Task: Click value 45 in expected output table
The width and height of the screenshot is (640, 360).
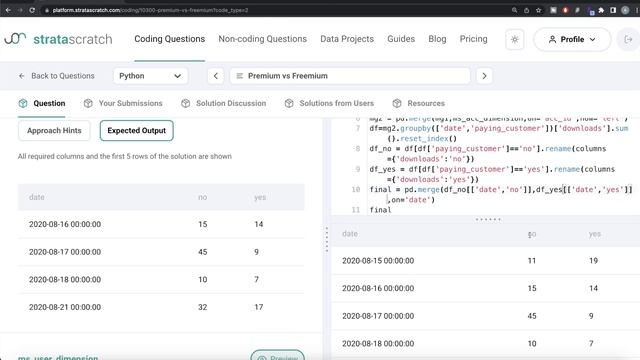Action: click(x=202, y=252)
